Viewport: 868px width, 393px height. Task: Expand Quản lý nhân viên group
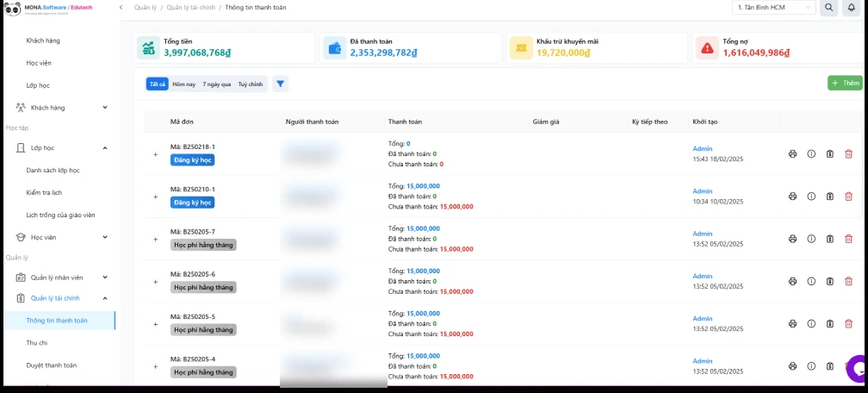coord(61,278)
